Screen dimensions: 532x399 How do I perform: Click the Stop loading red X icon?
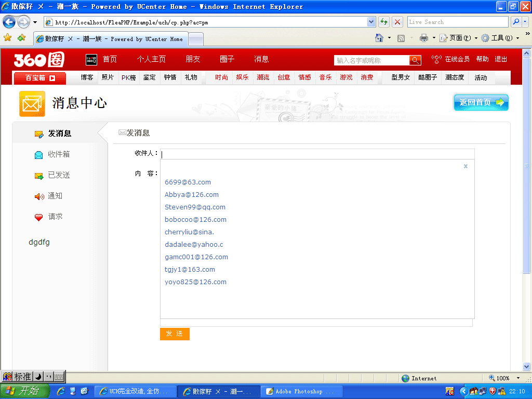(x=397, y=22)
